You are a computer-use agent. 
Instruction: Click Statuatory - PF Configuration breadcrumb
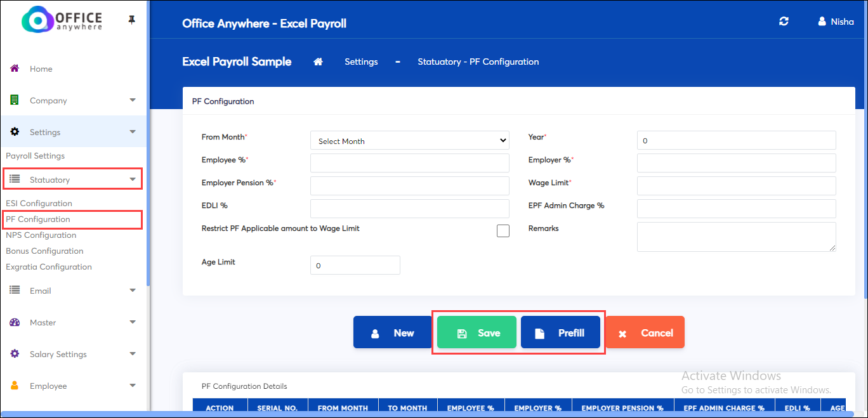tap(478, 62)
